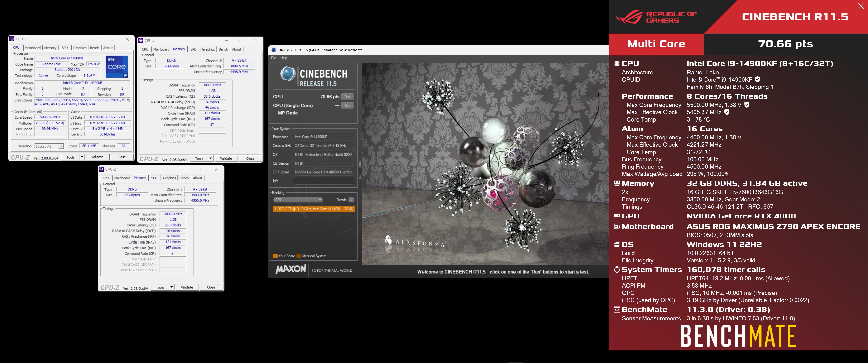Click Multiplier value x 55.0 (8.0 - 57.0)

pos(50,123)
